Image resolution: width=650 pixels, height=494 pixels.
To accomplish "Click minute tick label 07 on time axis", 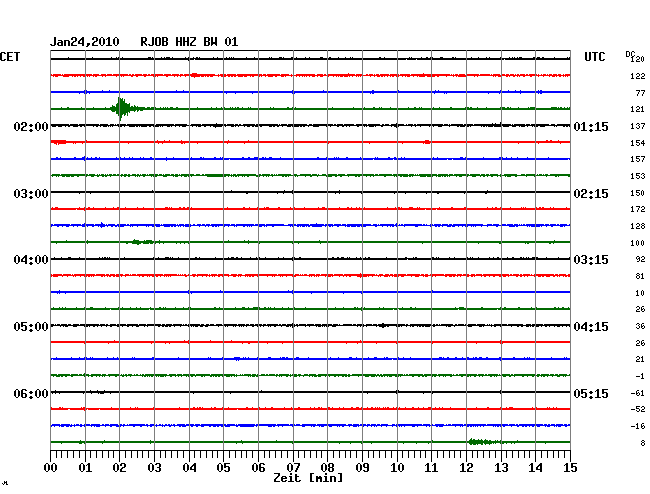I will pos(293,468).
